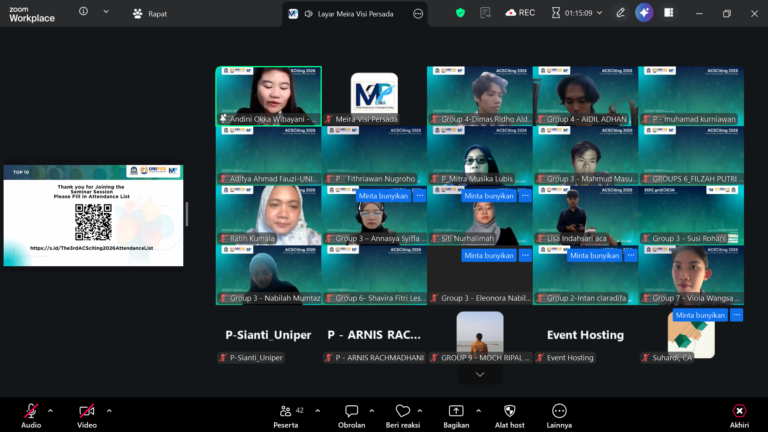Grab the shared-screen panel resize handle
The width and height of the screenshot is (768, 432).
[x=187, y=215]
